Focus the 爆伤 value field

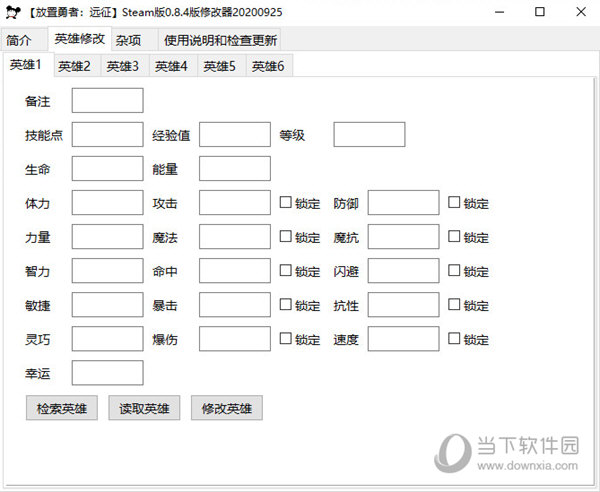click(x=235, y=339)
